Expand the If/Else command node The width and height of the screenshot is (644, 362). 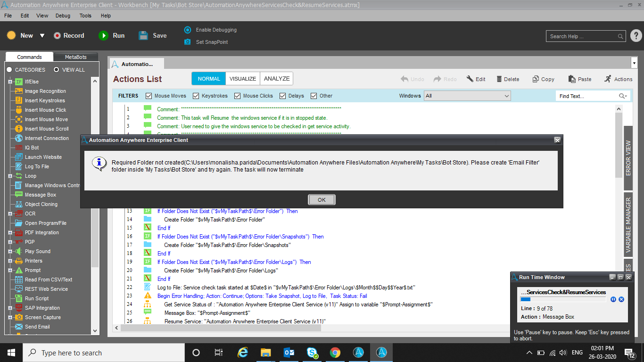point(10,82)
